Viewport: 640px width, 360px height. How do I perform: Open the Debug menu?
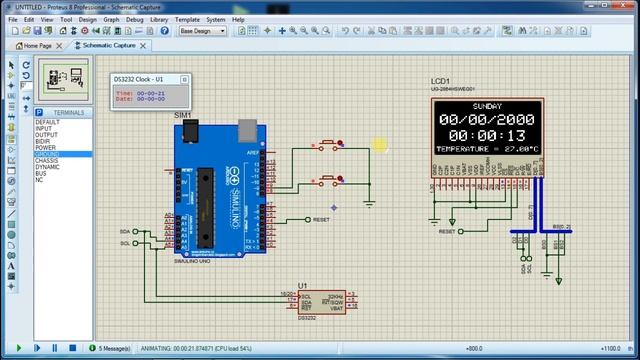tap(134, 20)
